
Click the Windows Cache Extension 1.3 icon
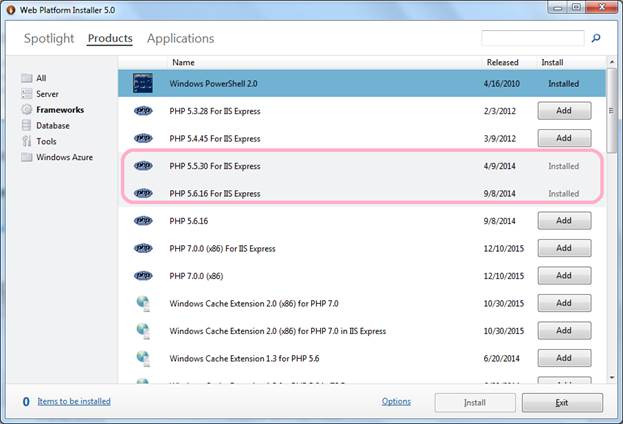(143, 358)
